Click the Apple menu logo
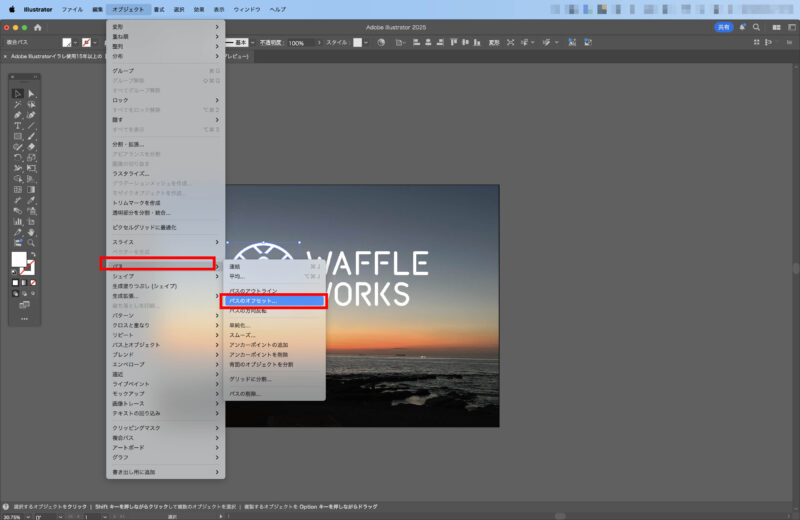This screenshot has width=800, height=520. [12, 9]
